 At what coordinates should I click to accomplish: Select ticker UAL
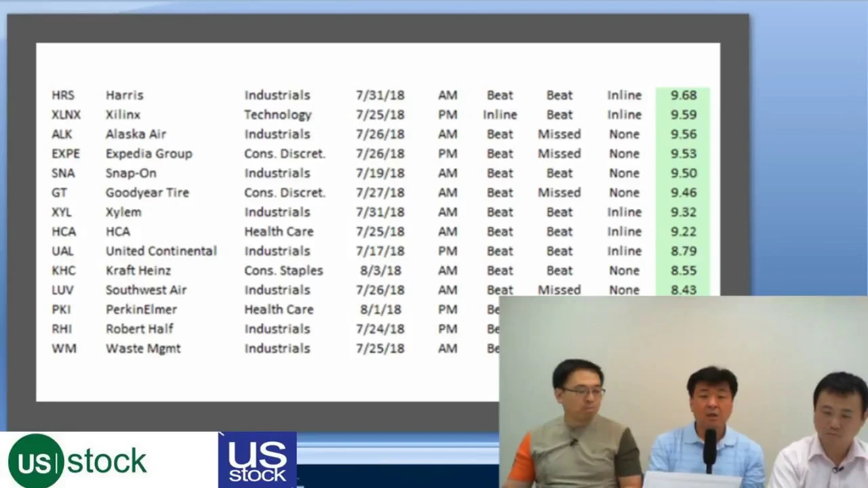tap(62, 251)
